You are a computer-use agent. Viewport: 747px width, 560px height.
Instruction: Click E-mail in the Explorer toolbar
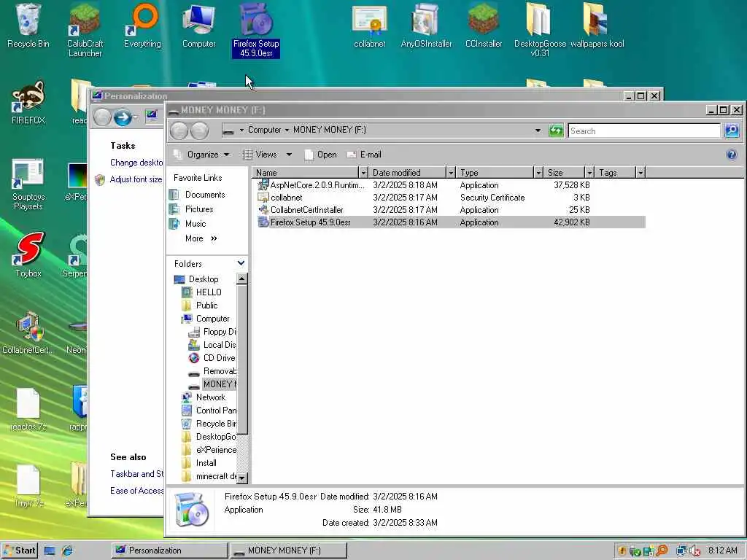pyautogui.click(x=365, y=155)
